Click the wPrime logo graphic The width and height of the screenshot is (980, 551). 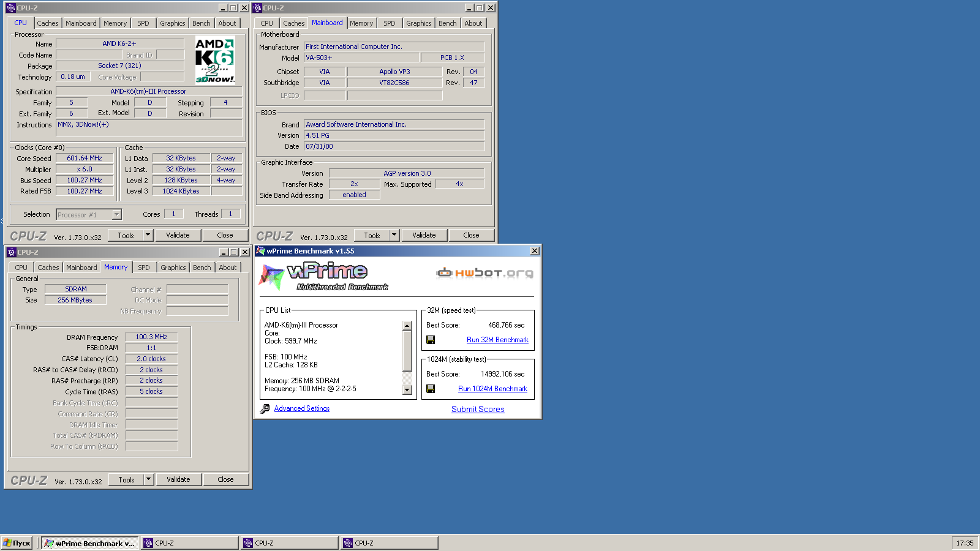pos(324,277)
